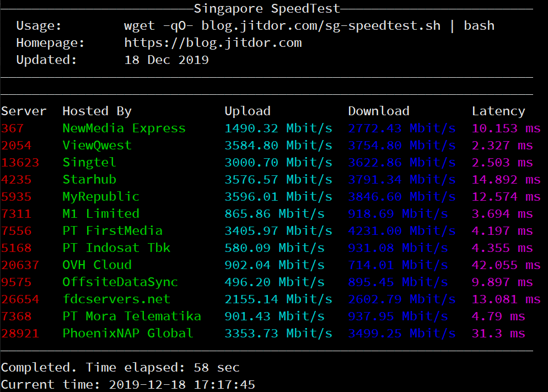Screen dimensions: 548x392
Task: Click upload speed 3596.01 Mbit/s
Action: click(278, 197)
